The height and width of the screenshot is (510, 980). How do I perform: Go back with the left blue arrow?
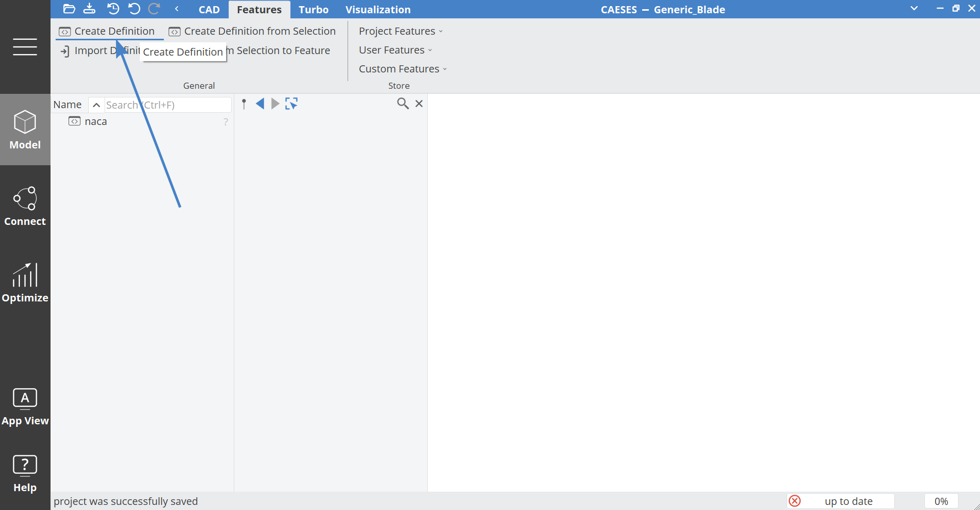click(260, 104)
